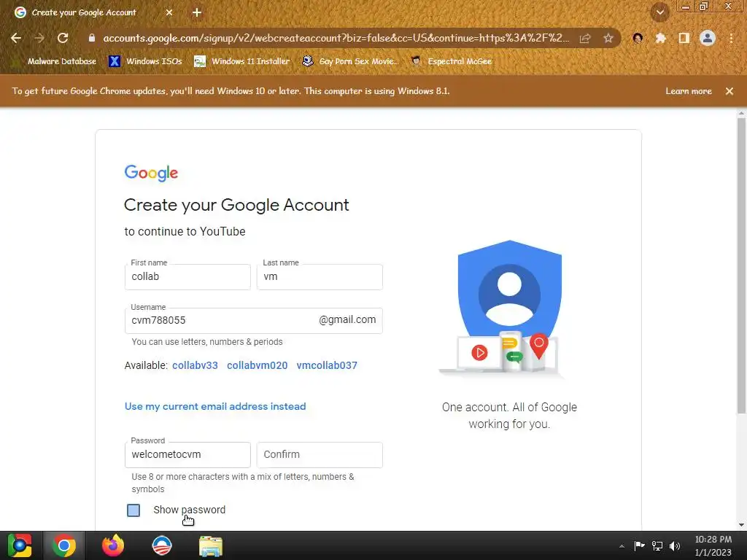
Task: Click the Confirm password field
Action: click(320, 455)
